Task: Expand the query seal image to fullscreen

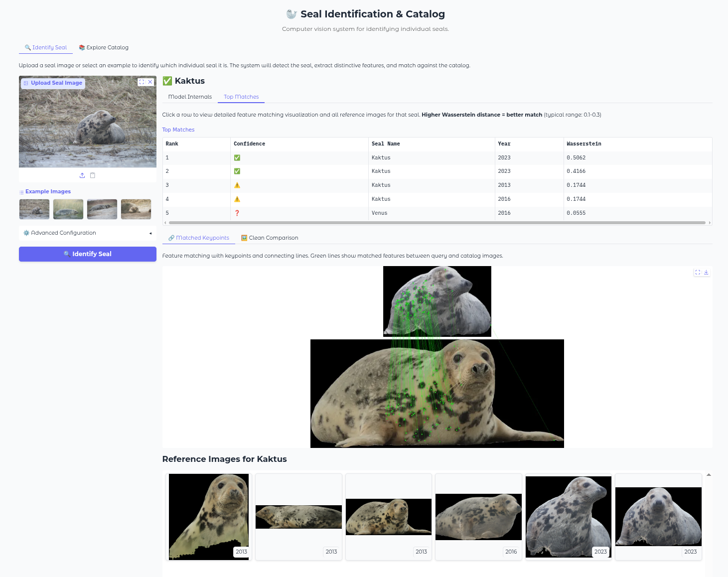Action: tap(142, 82)
